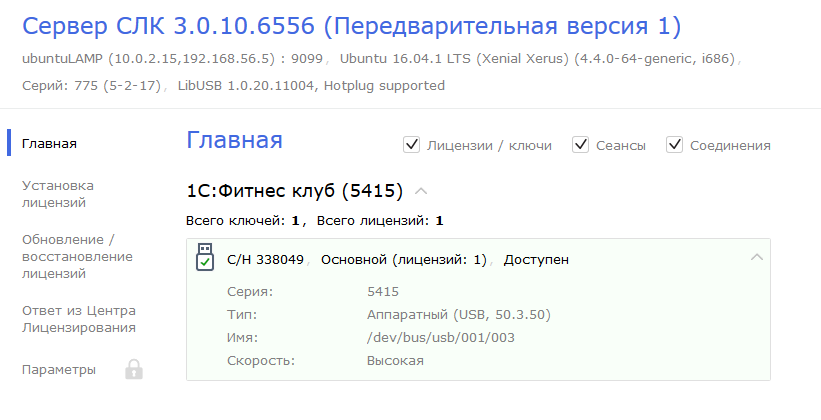Click the 1С:Фитнес клуб (5415) heading
The width and height of the screenshot is (821, 420).
(294, 190)
